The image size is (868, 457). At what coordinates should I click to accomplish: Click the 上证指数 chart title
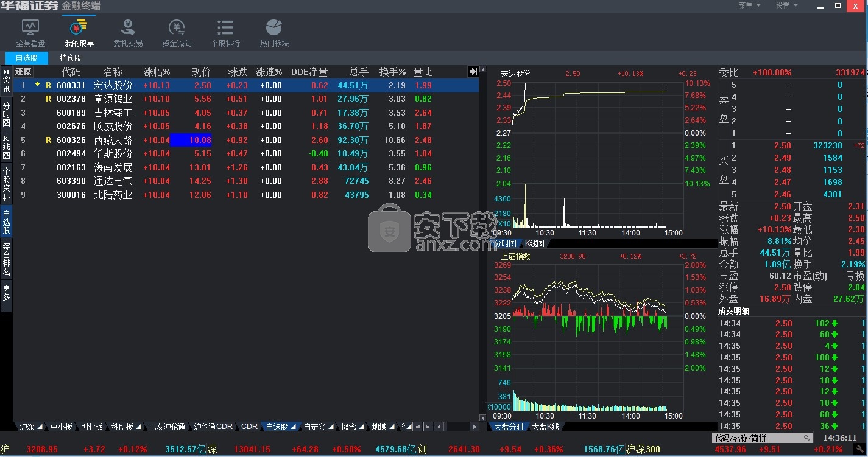[516, 257]
